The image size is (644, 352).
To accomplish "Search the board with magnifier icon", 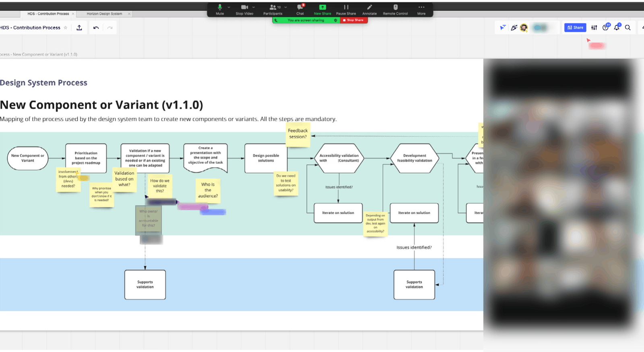I will click(628, 28).
